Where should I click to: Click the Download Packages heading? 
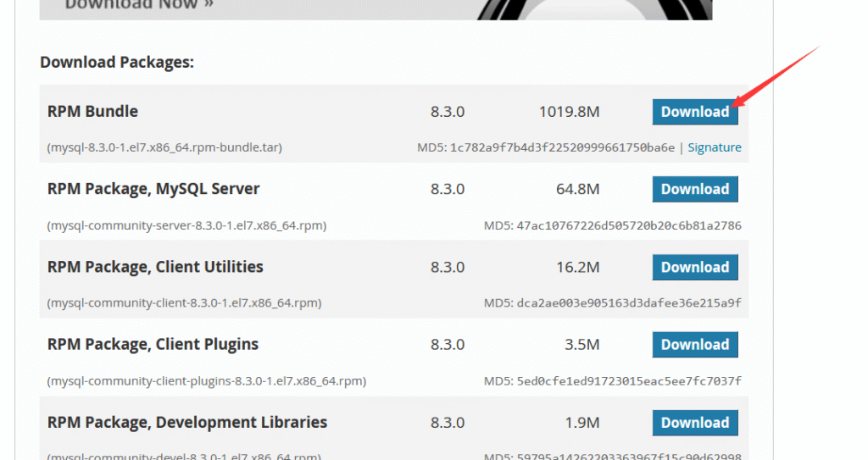click(x=117, y=63)
